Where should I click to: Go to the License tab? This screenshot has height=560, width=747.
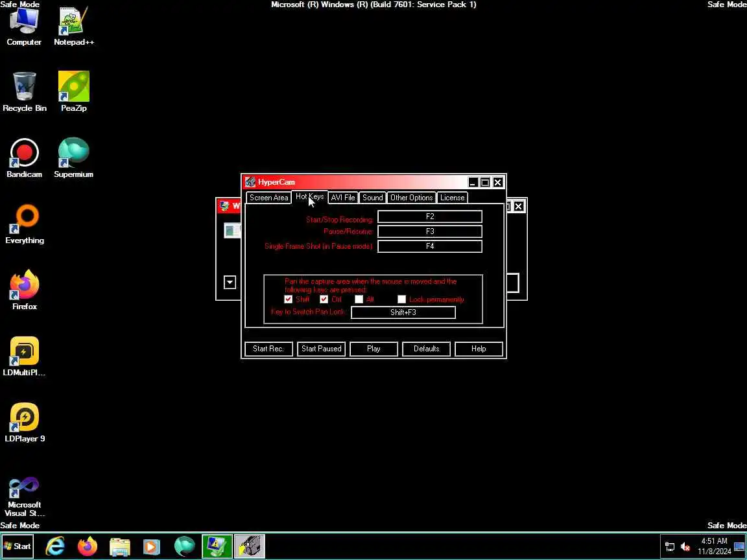[452, 198]
